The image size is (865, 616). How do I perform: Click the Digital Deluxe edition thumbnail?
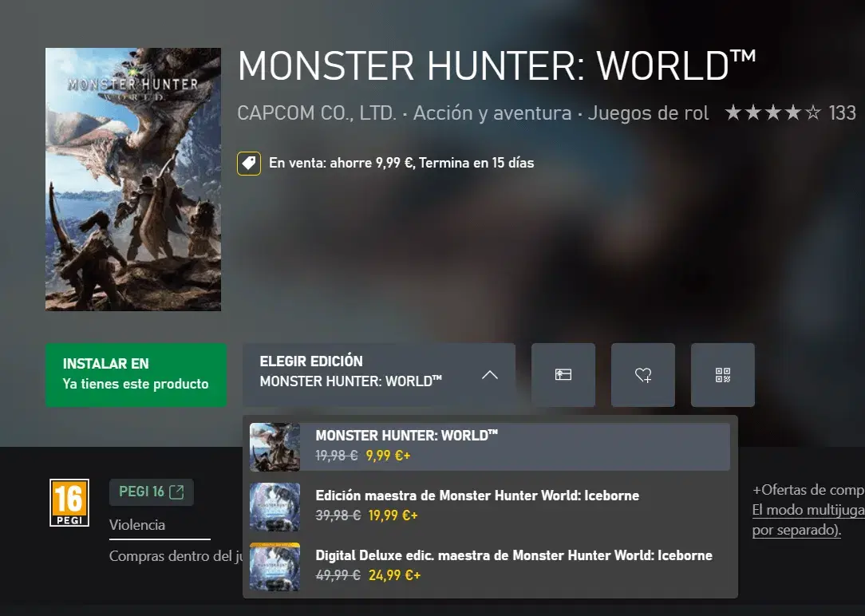coord(275,567)
